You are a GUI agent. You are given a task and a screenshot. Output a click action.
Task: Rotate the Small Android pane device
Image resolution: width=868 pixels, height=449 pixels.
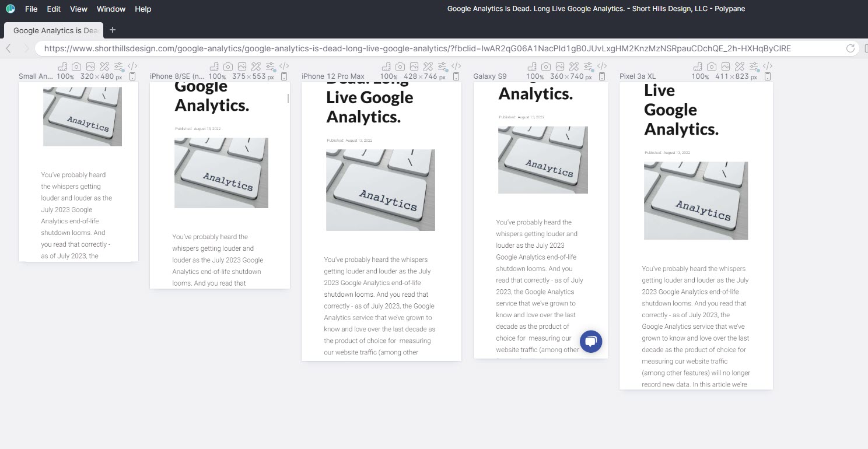click(132, 76)
